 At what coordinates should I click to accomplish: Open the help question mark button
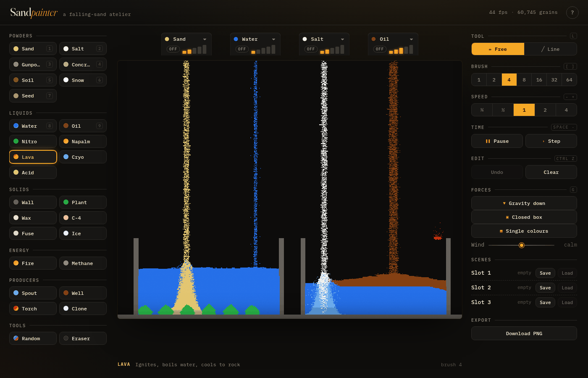[x=572, y=13]
